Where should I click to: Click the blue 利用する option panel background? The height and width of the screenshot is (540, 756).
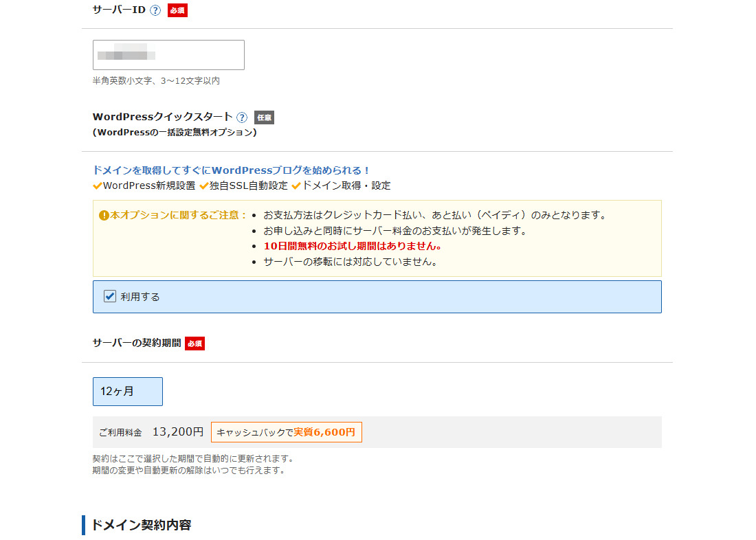pyautogui.click(x=412, y=297)
